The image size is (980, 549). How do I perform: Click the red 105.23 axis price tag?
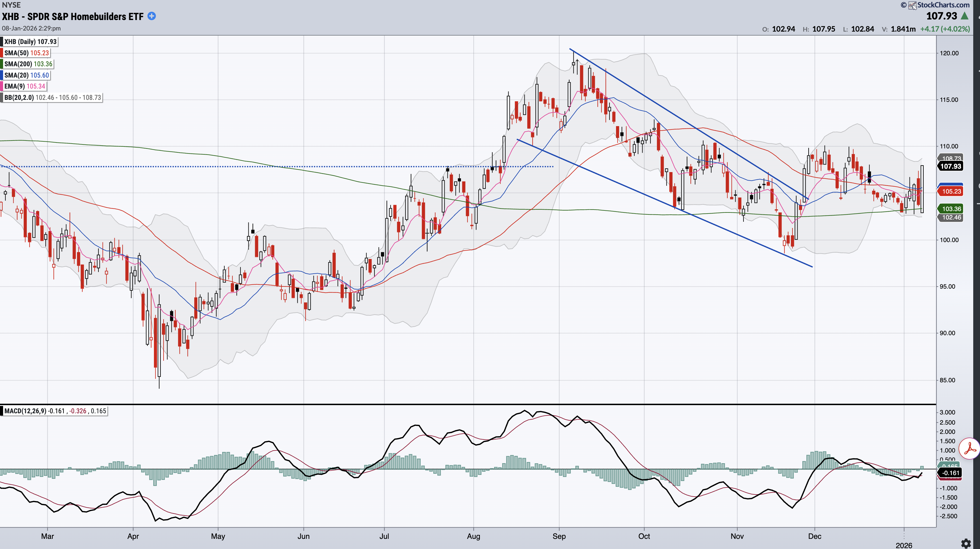click(951, 191)
